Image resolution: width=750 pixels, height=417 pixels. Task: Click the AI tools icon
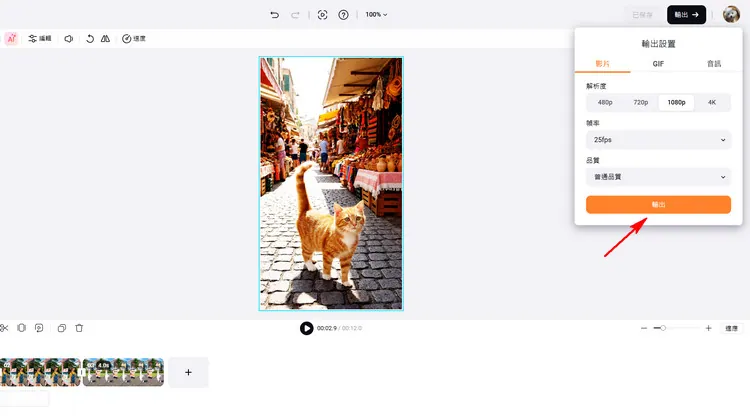(x=11, y=38)
